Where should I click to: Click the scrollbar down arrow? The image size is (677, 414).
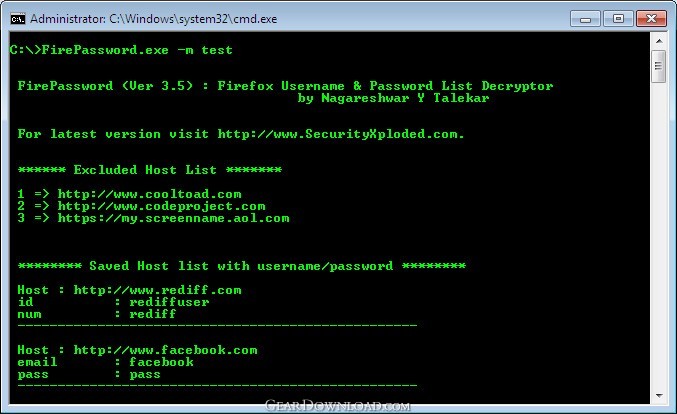point(659,395)
